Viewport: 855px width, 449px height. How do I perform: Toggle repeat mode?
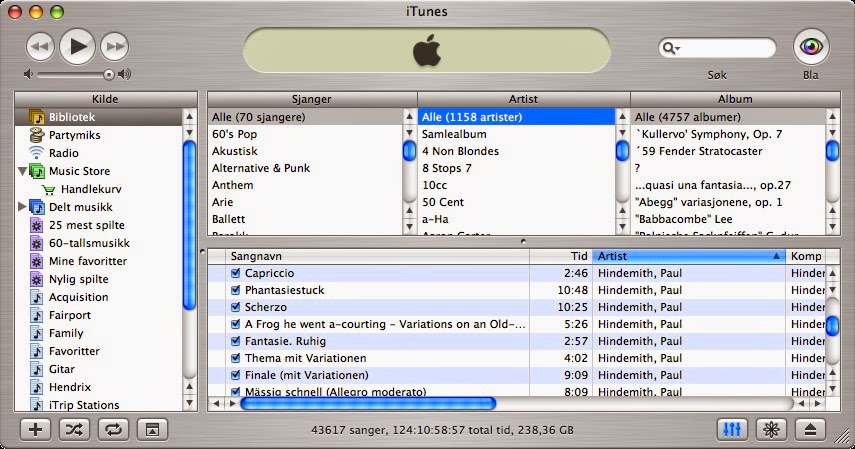(x=113, y=430)
